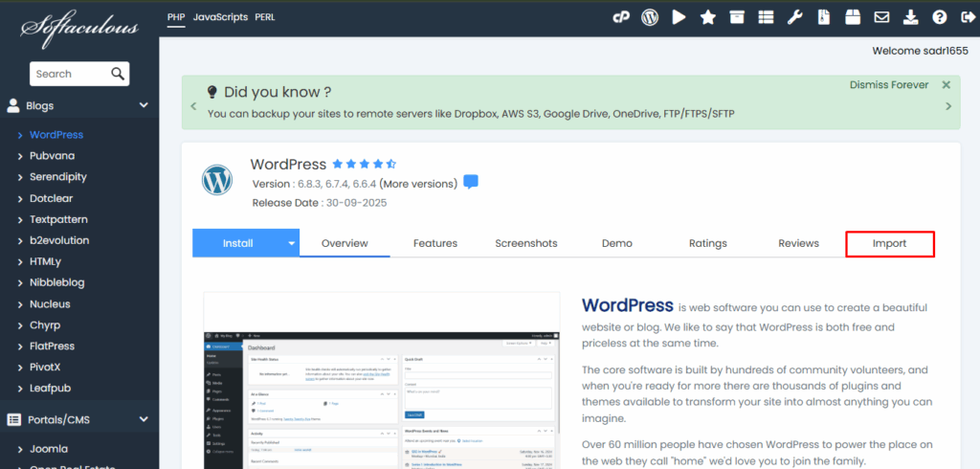Switch to the Import tab
Screen dimensions: 980x469
point(889,243)
